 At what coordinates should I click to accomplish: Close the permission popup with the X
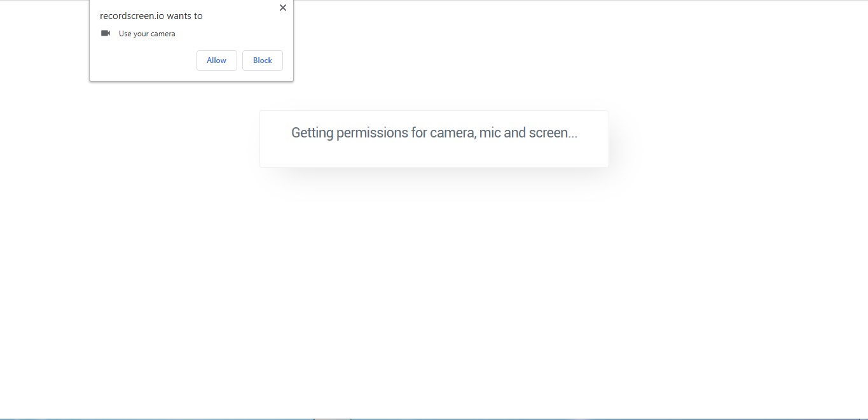[x=283, y=8]
